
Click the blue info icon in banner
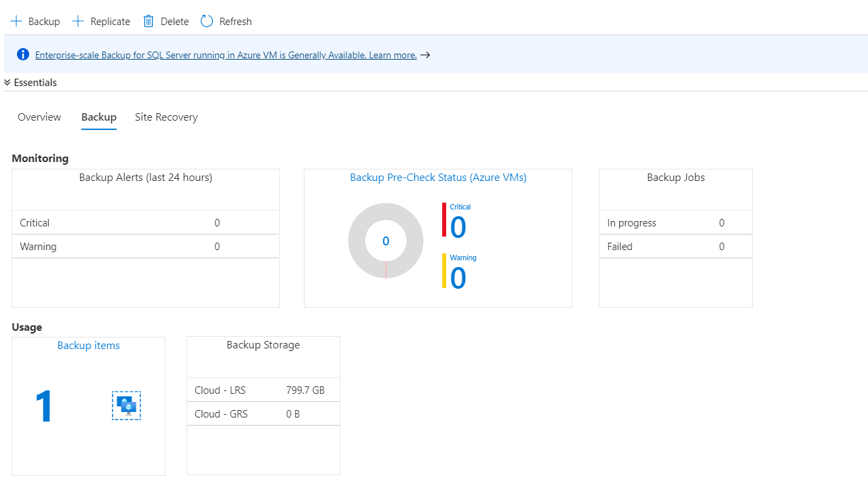23,55
